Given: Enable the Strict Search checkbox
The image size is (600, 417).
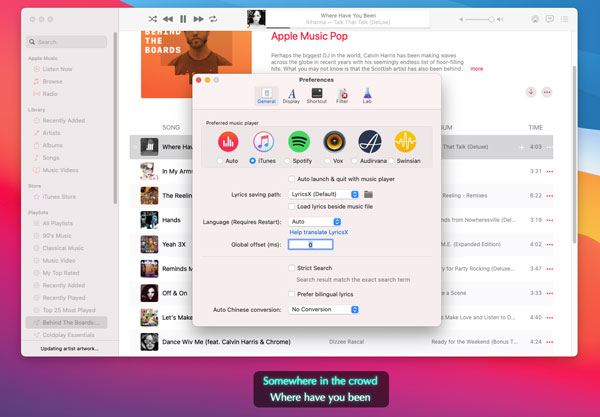Looking at the screenshot, I should click(x=292, y=268).
